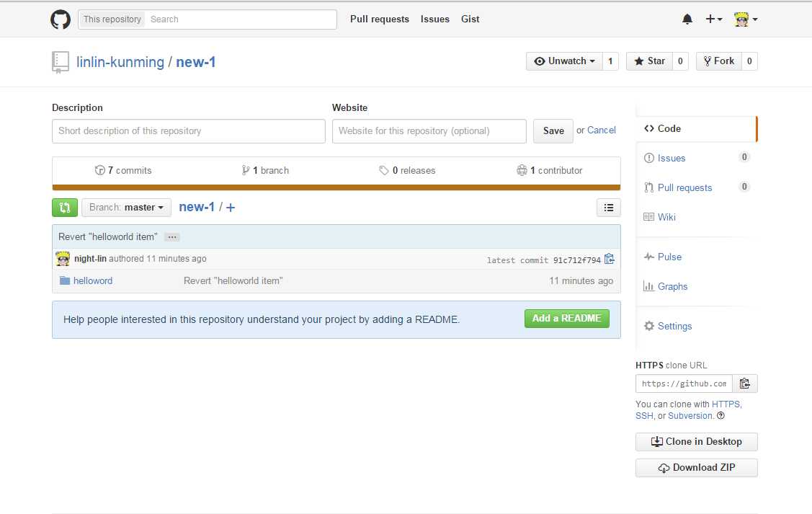Viewport: 812px width, 514px height.
Task: Click Clone in Desktop button
Action: [697, 442]
